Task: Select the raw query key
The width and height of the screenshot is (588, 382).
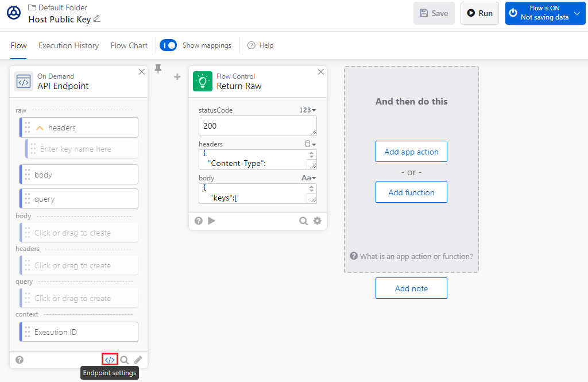Action: (79, 199)
